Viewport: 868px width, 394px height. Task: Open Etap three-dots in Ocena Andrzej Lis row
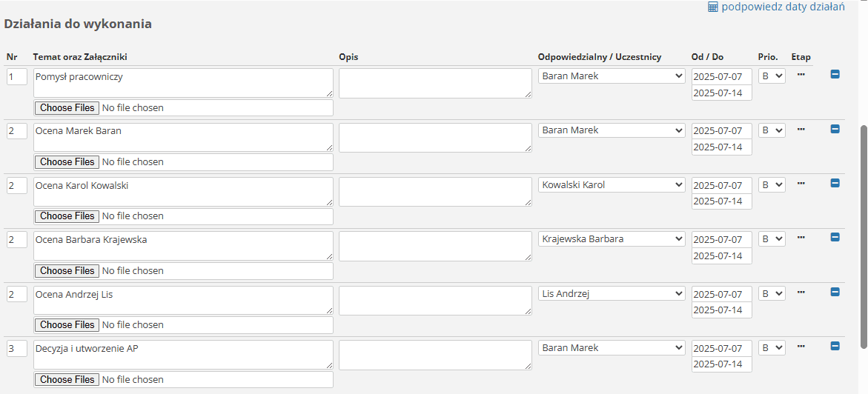coord(801,292)
